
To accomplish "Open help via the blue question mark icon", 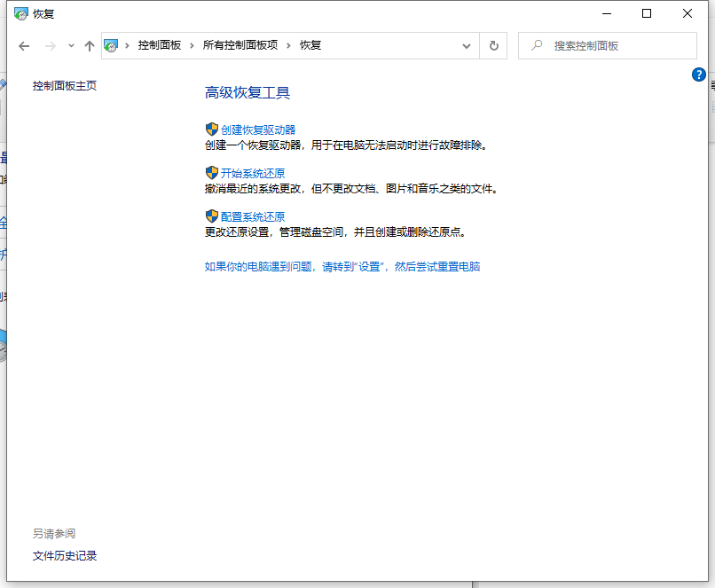I will pos(699,74).
